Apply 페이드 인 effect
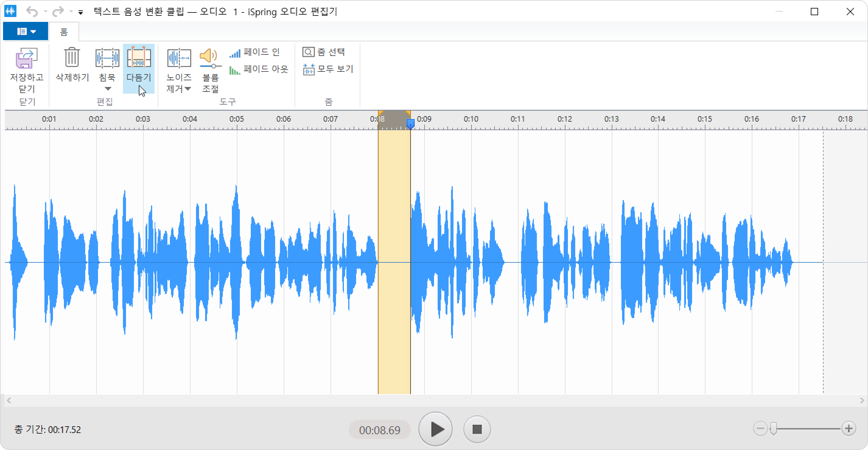This screenshot has height=450, width=868. pos(254,52)
